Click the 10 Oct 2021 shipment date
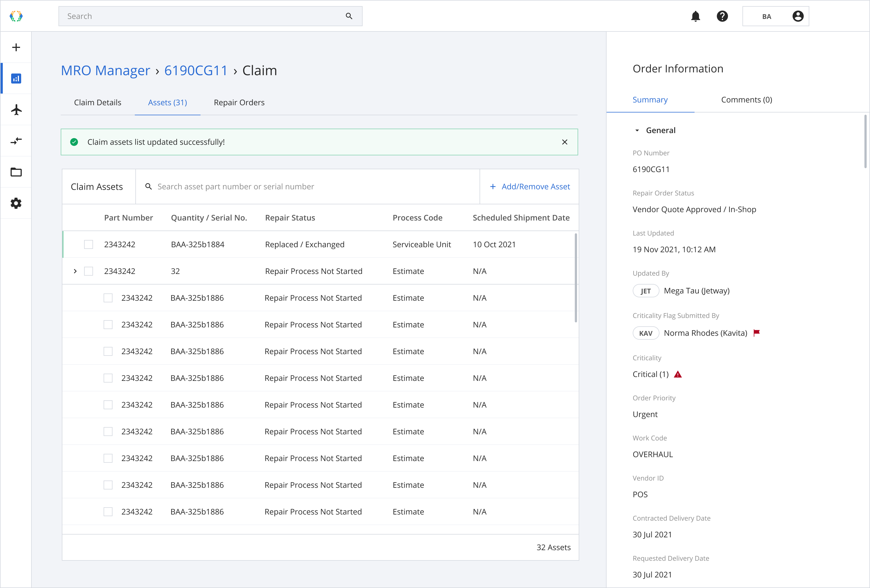 (x=494, y=244)
